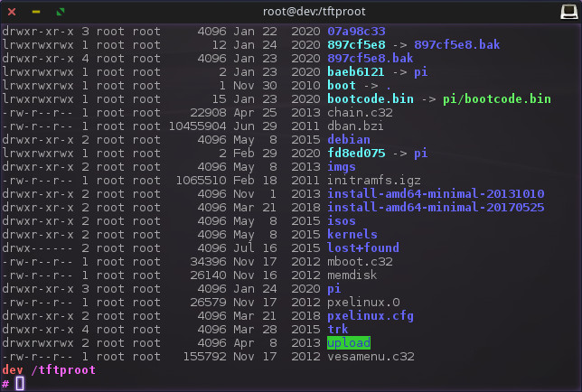
Task: Select permissions drwx------ on lost+found row
Action: [38, 248]
